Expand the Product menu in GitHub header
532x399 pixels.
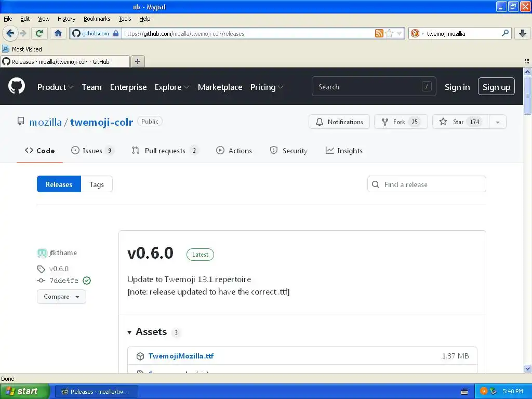coord(55,87)
